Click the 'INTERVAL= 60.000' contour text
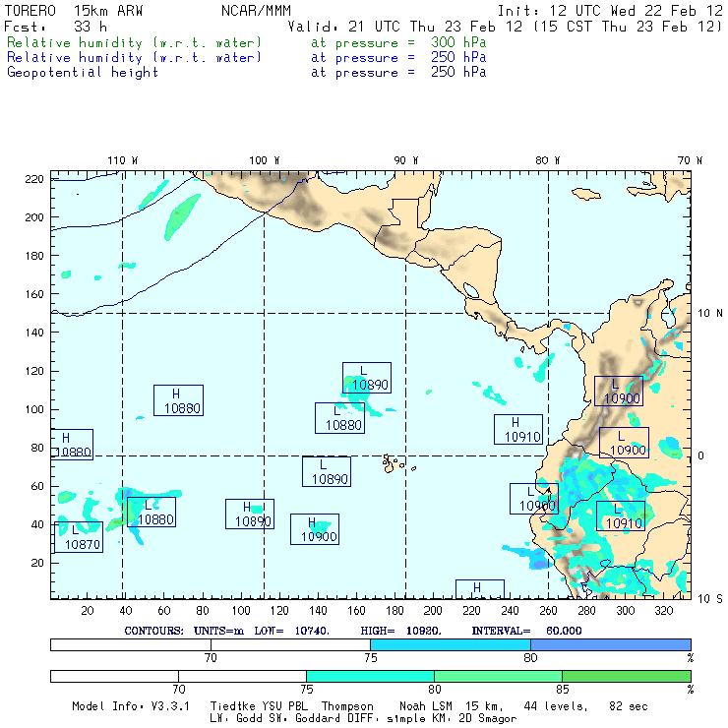The height and width of the screenshot is (728, 728). [x=526, y=631]
